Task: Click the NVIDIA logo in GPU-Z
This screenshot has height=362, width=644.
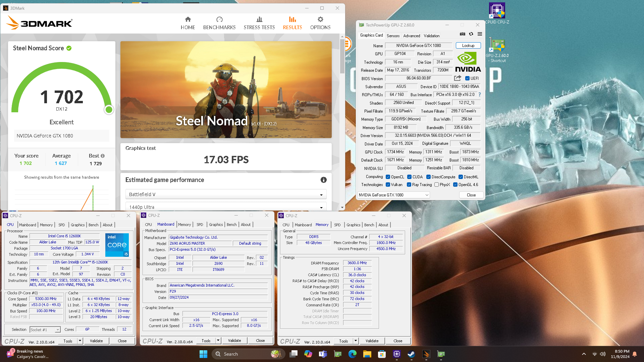Action: tap(468, 62)
